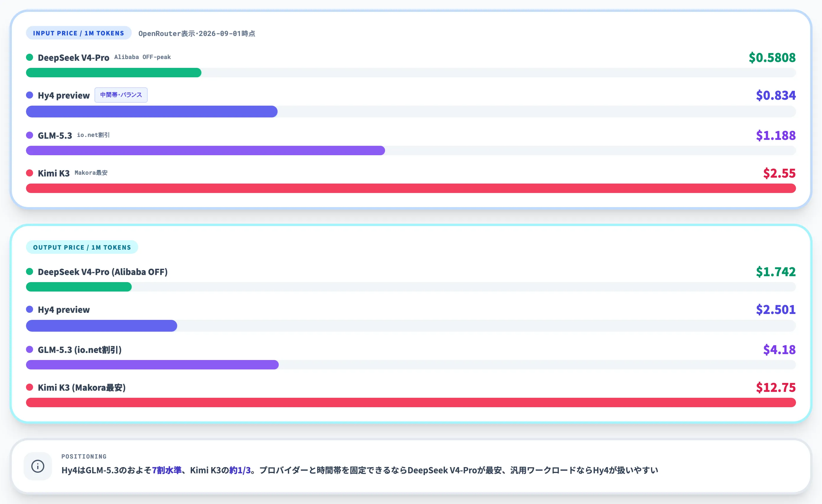The width and height of the screenshot is (822, 504).
Task: Click the highlighted 約1/3 text
Action: (x=240, y=470)
